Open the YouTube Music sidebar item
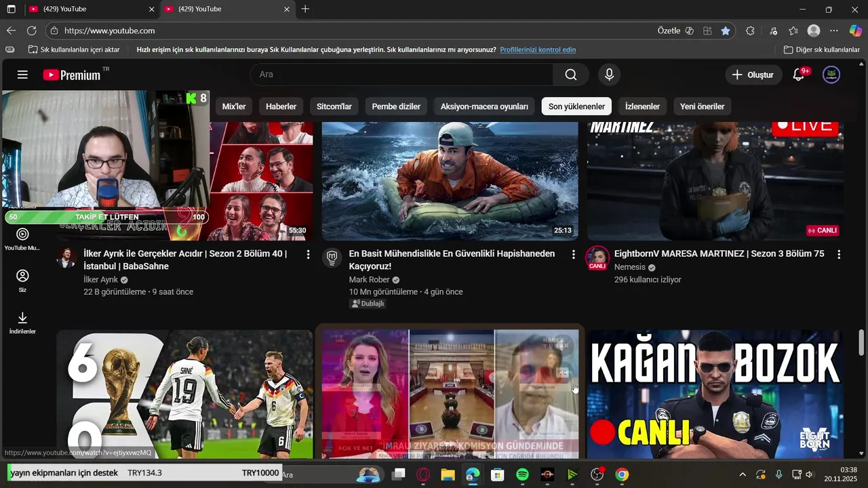The height and width of the screenshot is (488, 868). click(x=22, y=239)
